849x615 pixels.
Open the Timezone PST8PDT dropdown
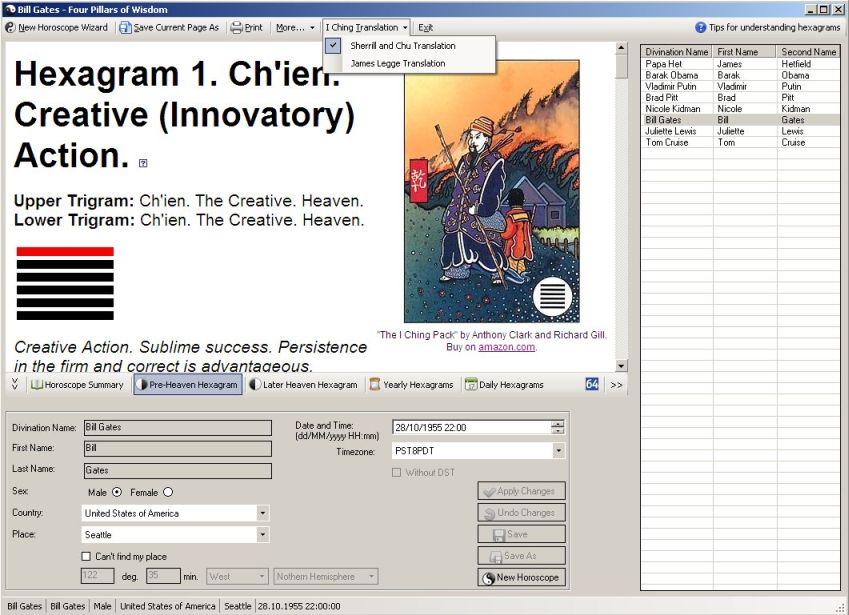[x=558, y=450]
